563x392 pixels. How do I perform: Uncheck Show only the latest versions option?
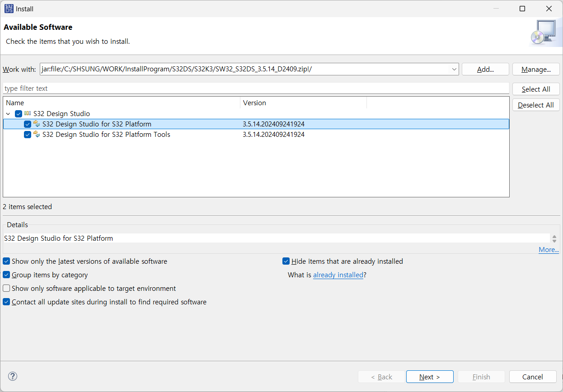(6, 261)
